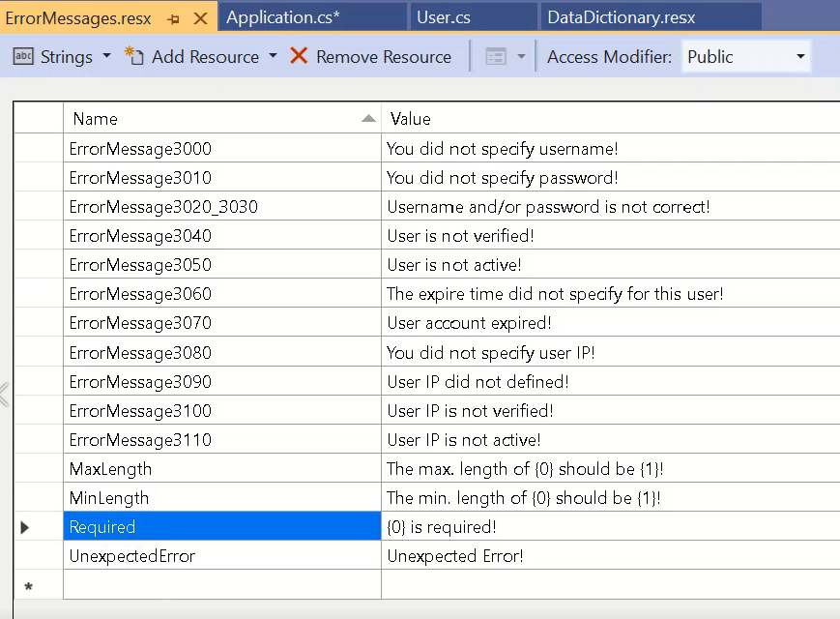Viewport: 840px width, 619px height.
Task: Select the ErrorMessage3010 name cell
Action: click(221, 177)
